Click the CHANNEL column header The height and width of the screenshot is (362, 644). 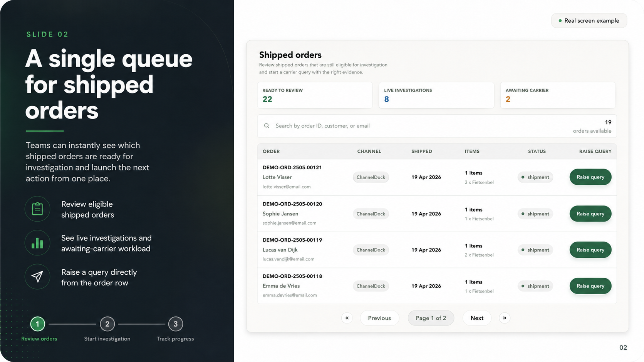[369, 151]
